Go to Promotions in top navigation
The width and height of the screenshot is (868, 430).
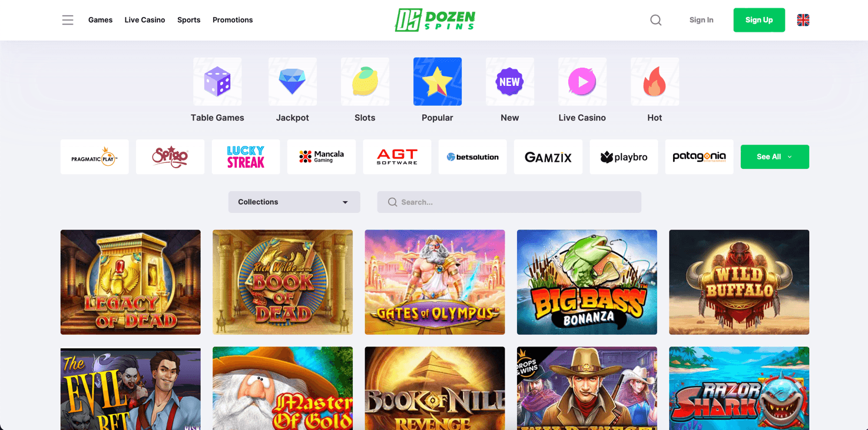coord(233,20)
